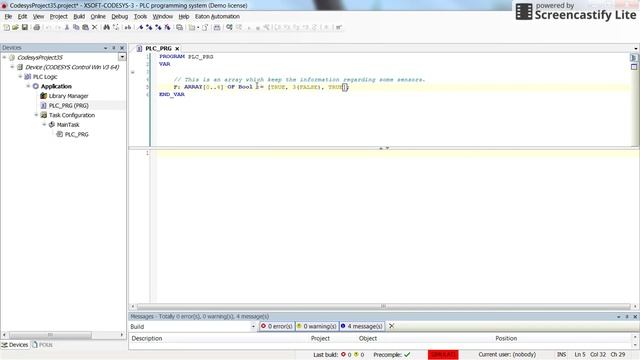The width and height of the screenshot is (640, 360).
Task: Select Library Manager in device tree
Action: pos(68,96)
